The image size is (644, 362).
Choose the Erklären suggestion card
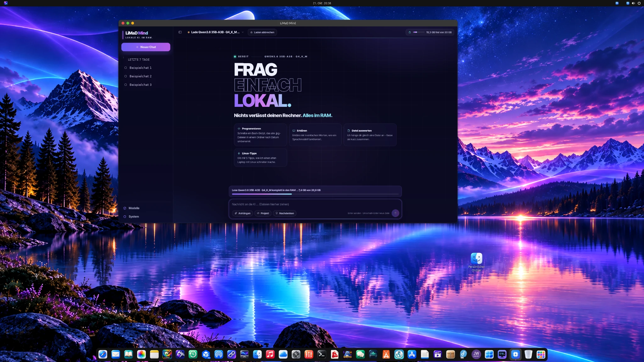pos(315,135)
